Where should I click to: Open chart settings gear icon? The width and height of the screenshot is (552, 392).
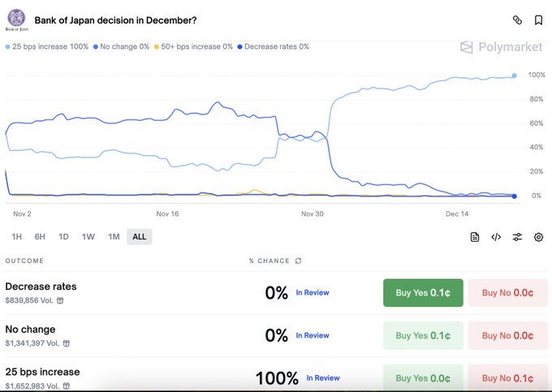538,237
